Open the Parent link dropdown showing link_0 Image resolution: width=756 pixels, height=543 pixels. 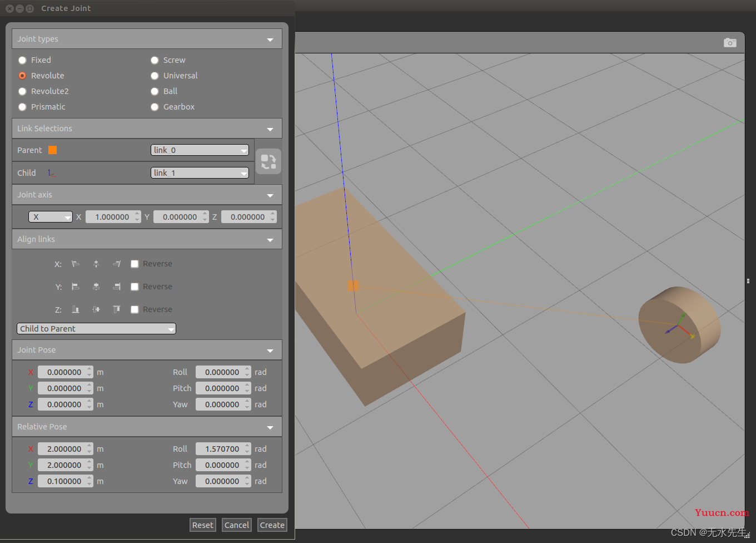[x=200, y=150]
